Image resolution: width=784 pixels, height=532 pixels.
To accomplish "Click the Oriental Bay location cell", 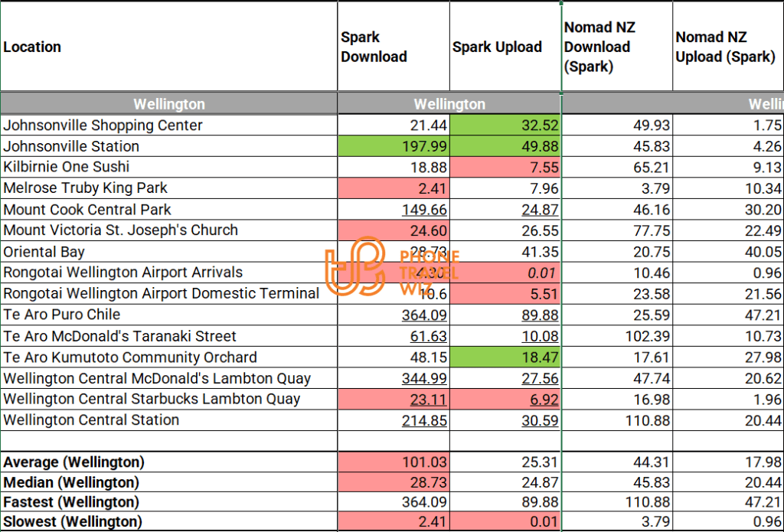I will (x=44, y=252).
